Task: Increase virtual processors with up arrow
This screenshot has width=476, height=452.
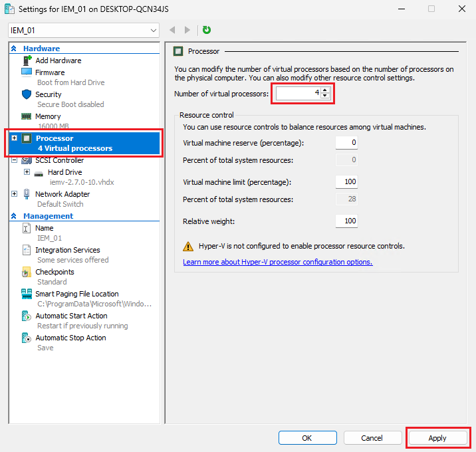Action: click(324, 91)
